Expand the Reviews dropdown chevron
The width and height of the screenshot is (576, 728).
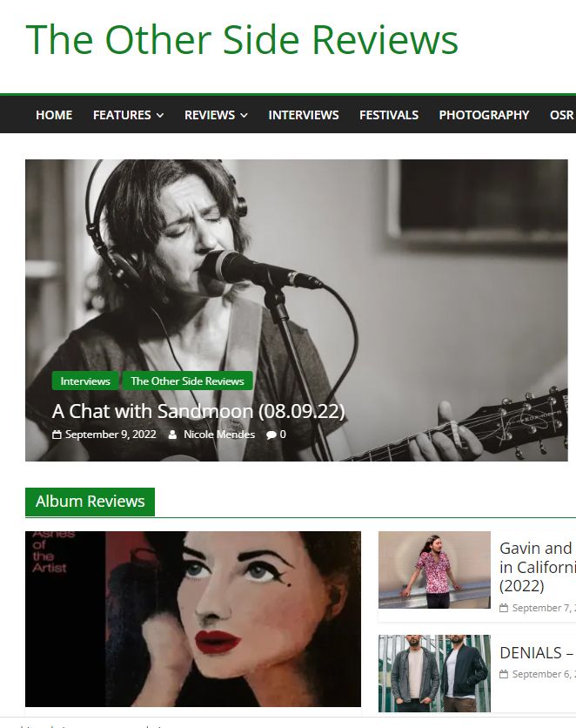click(244, 115)
